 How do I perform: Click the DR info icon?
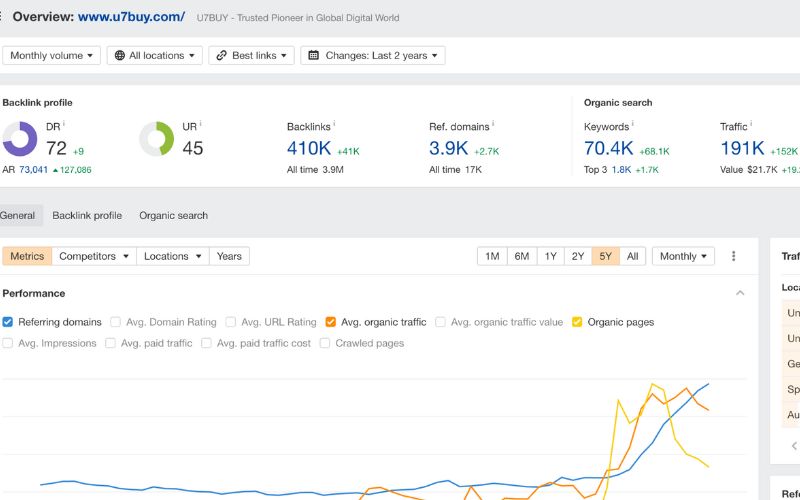(64, 124)
